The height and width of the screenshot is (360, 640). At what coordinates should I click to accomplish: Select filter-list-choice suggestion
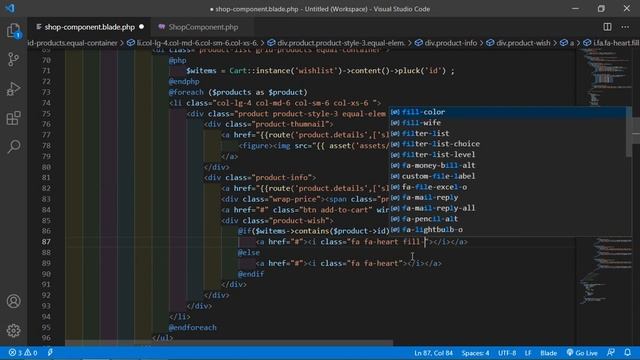coord(508,144)
